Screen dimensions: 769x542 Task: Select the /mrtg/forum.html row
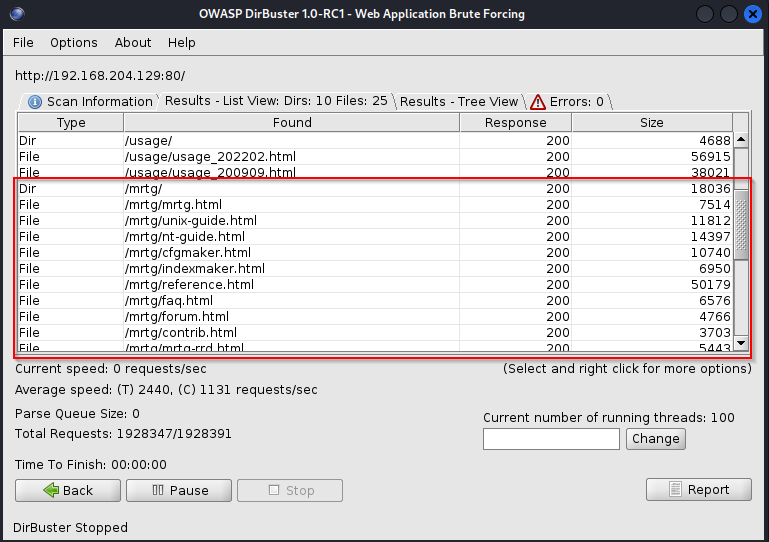tap(375, 316)
